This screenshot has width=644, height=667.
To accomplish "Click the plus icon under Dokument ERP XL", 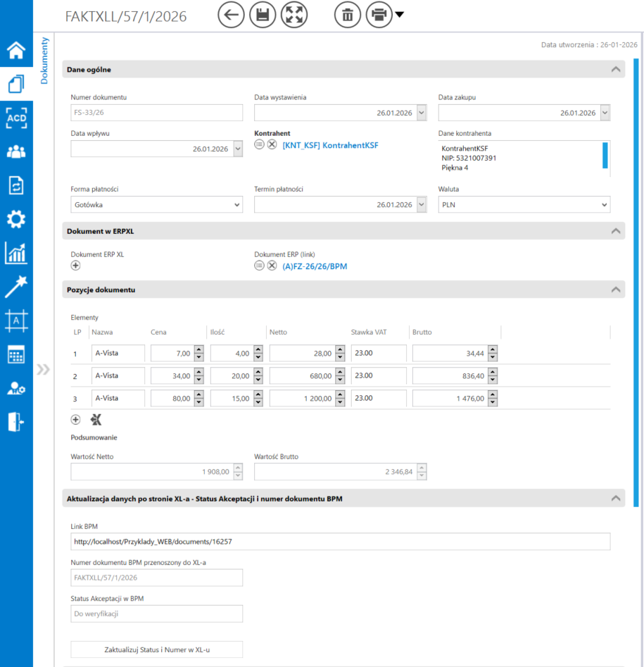I will 76,266.
